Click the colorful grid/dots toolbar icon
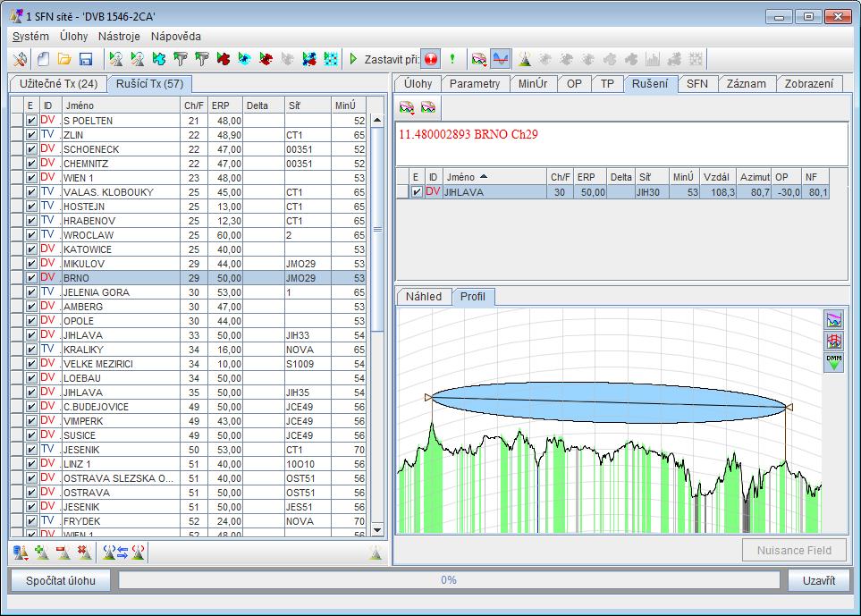This screenshot has height=616, width=861. [331, 59]
